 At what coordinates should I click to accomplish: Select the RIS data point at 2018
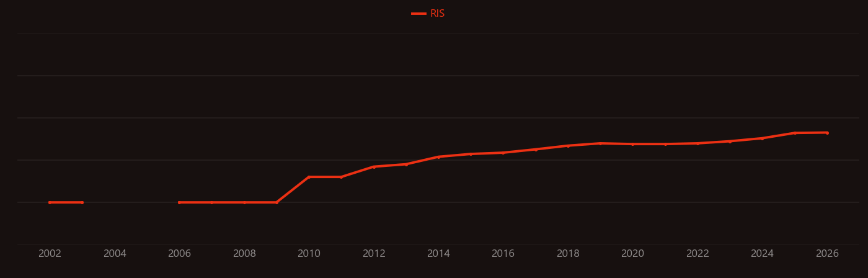click(x=568, y=146)
